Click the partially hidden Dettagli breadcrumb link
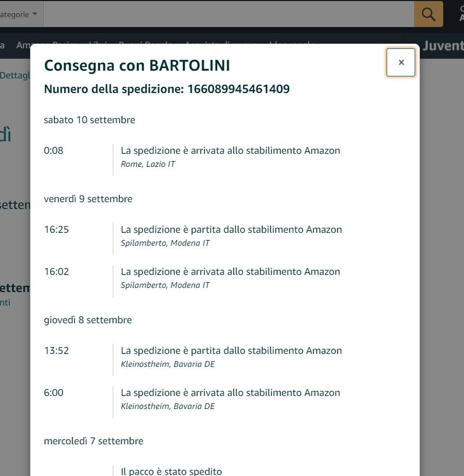 point(15,75)
